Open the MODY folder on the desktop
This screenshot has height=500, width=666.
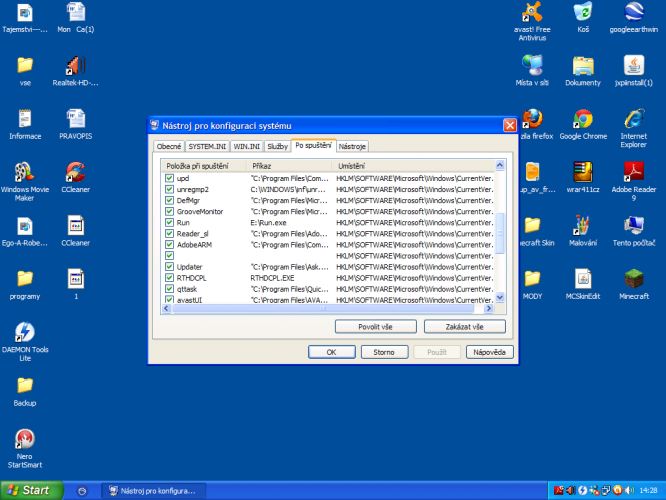532,285
